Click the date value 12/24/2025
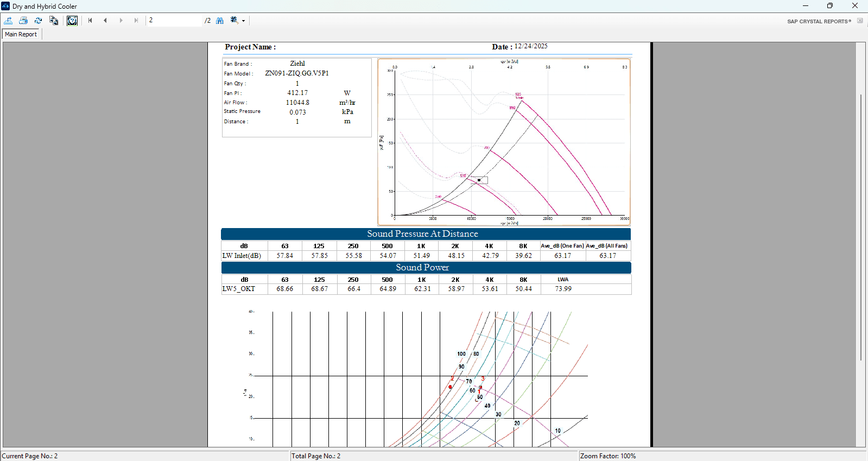The width and height of the screenshot is (868, 461). click(531, 46)
